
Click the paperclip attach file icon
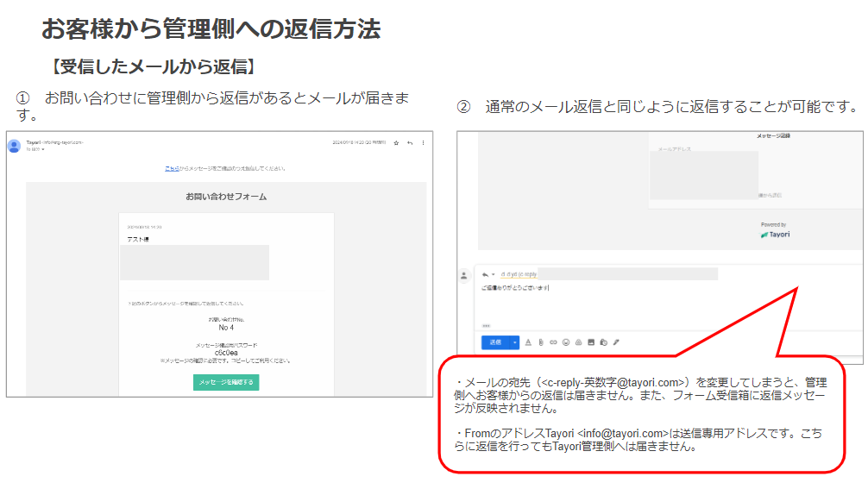(541, 342)
